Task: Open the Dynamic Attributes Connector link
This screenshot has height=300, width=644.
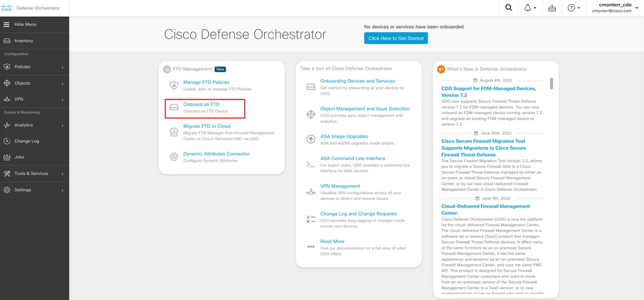Action: coord(216,154)
